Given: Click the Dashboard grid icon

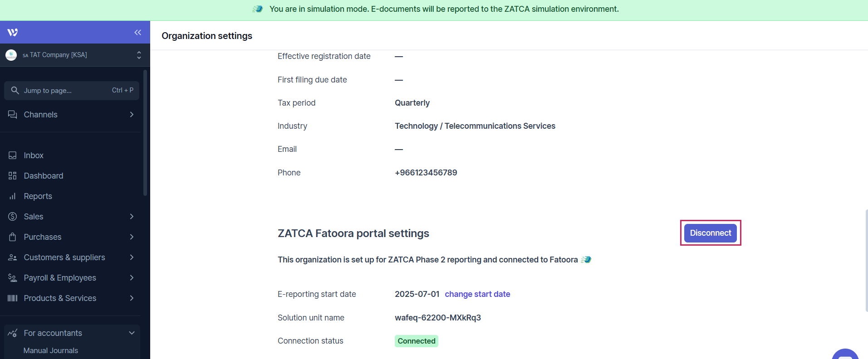Looking at the screenshot, I should [13, 176].
